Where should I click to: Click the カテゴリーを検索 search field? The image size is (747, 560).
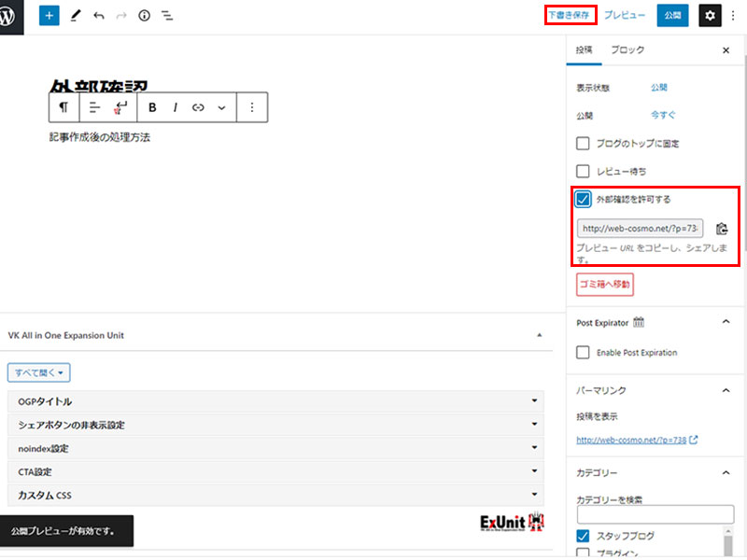pyautogui.click(x=655, y=514)
